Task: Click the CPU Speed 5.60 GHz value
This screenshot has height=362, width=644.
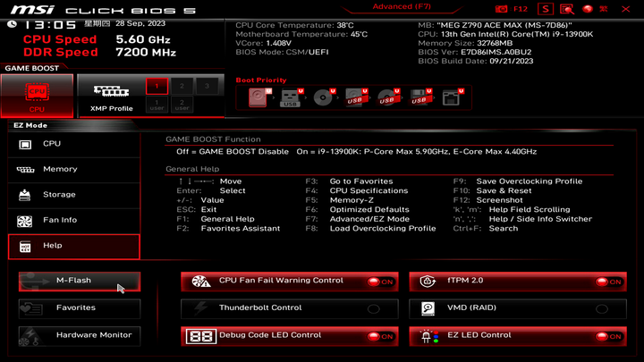Action: click(x=143, y=39)
